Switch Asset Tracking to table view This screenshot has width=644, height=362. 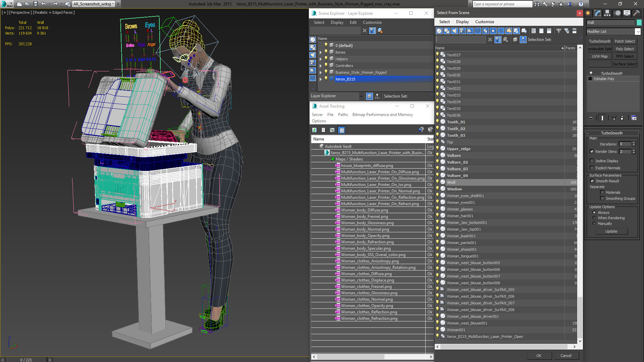(x=341, y=130)
